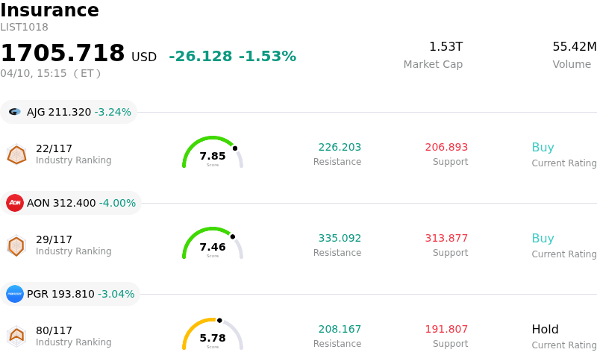Click AON support value 313.877
This screenshot has width=597, height=364.
tap(446, 239)
